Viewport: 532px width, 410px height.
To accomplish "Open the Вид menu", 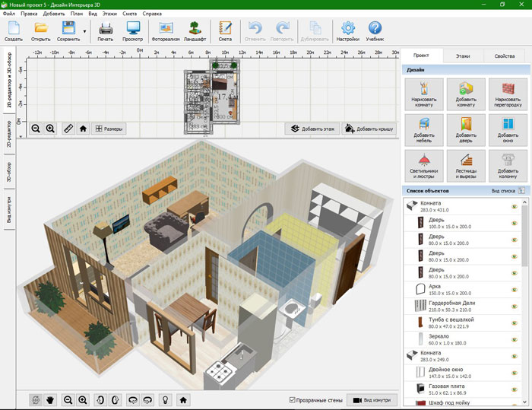I will tap(93, 14).
